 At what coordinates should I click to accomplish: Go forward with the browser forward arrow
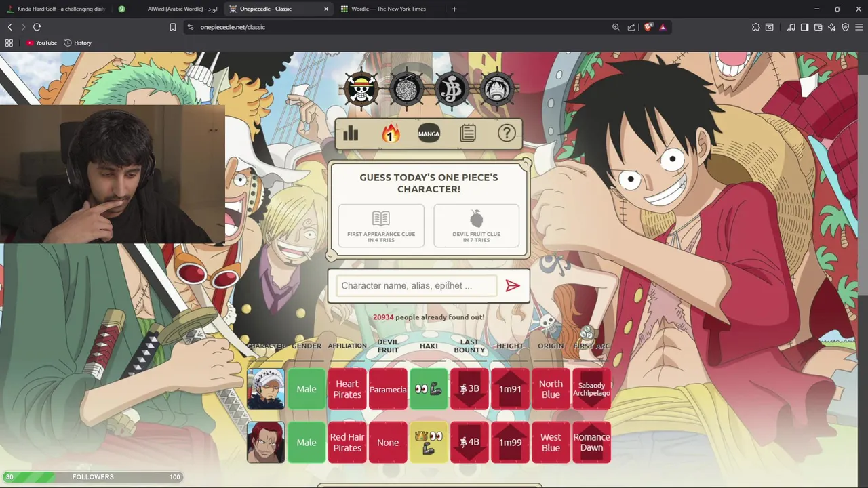23,27
